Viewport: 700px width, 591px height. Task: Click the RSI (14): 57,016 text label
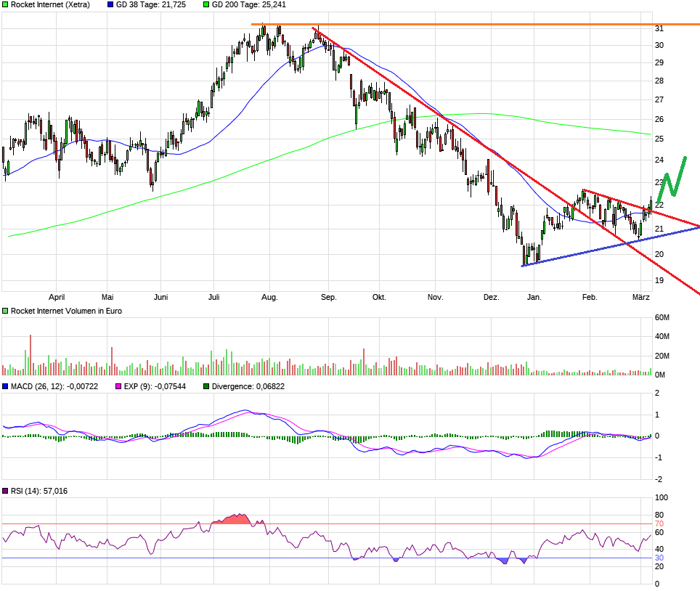40,490
